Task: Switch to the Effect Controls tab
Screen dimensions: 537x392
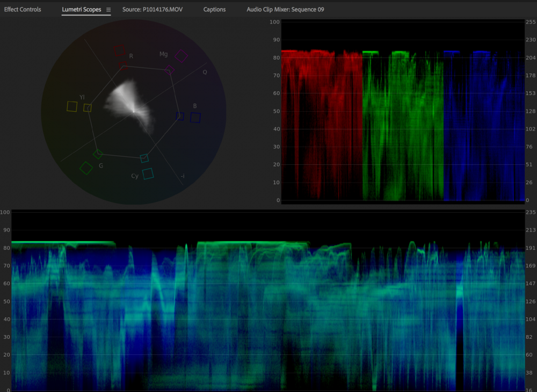Action: (x=23, y=10)
